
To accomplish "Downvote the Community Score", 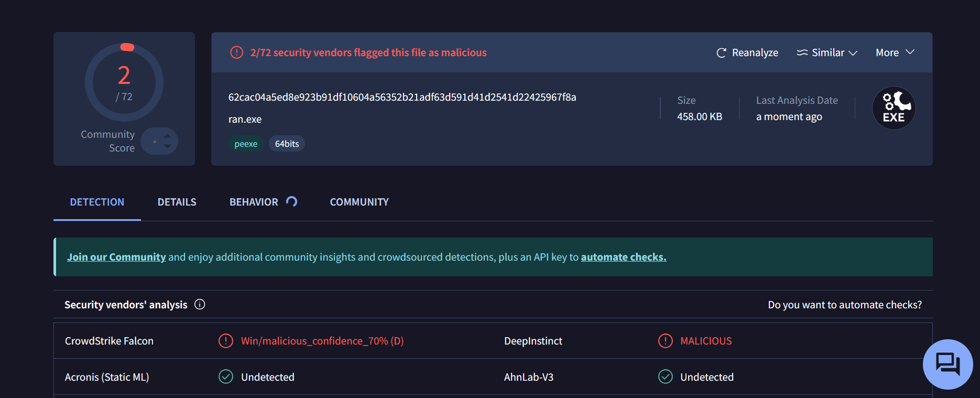I will 167,146.
